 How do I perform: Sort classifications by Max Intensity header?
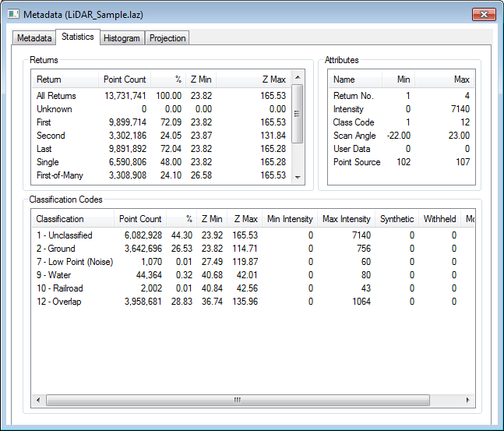pos(346,219)
